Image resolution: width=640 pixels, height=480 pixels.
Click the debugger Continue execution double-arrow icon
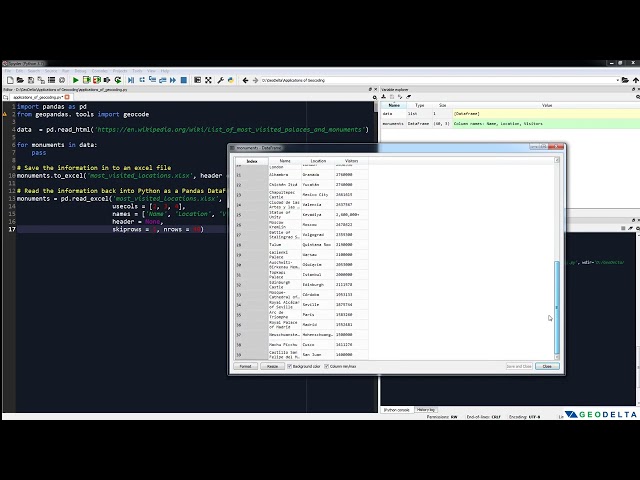point(173,80)
